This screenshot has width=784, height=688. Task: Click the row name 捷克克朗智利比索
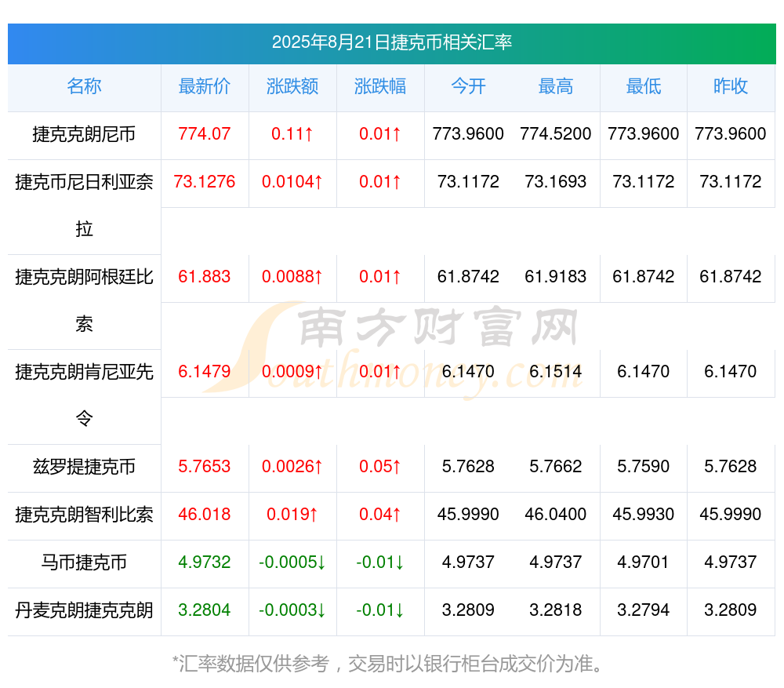[x=84, y=515]
